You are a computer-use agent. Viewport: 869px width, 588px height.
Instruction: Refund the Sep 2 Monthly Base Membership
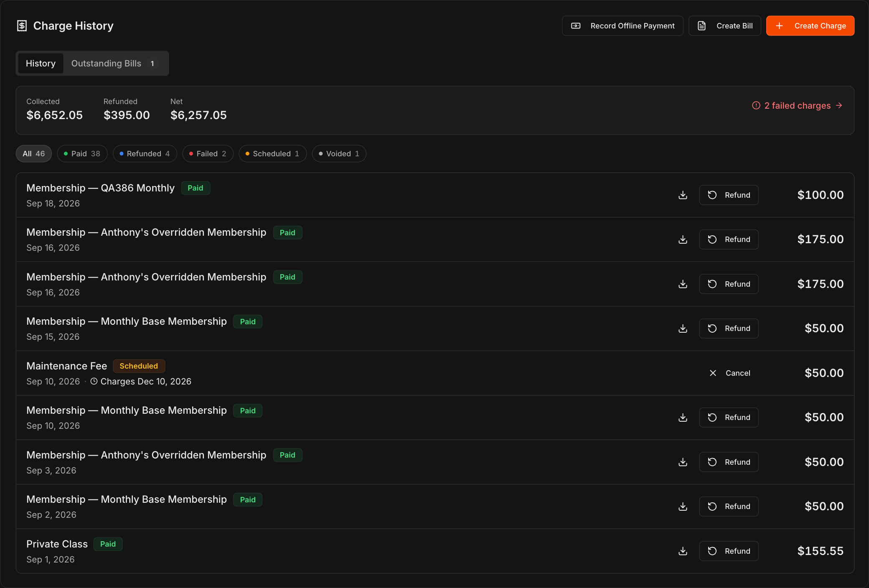point(729,507)
